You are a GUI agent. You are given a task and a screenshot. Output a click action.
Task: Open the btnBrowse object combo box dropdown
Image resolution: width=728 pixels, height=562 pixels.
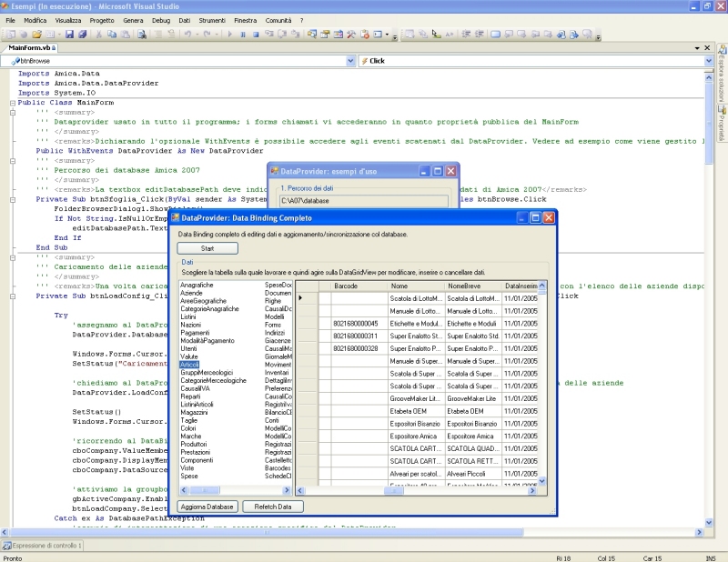coord(350,61)
